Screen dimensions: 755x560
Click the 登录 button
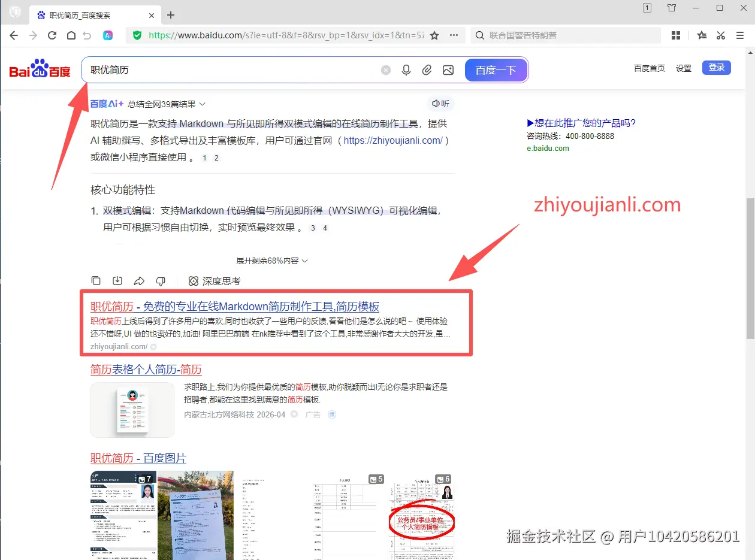717,68
